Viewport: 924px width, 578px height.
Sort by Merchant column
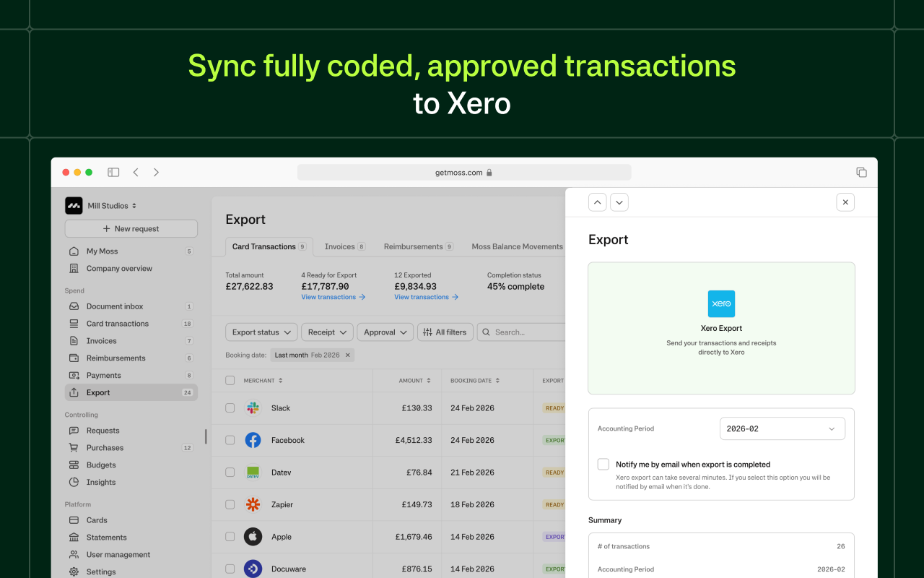(x=263, y=381)
